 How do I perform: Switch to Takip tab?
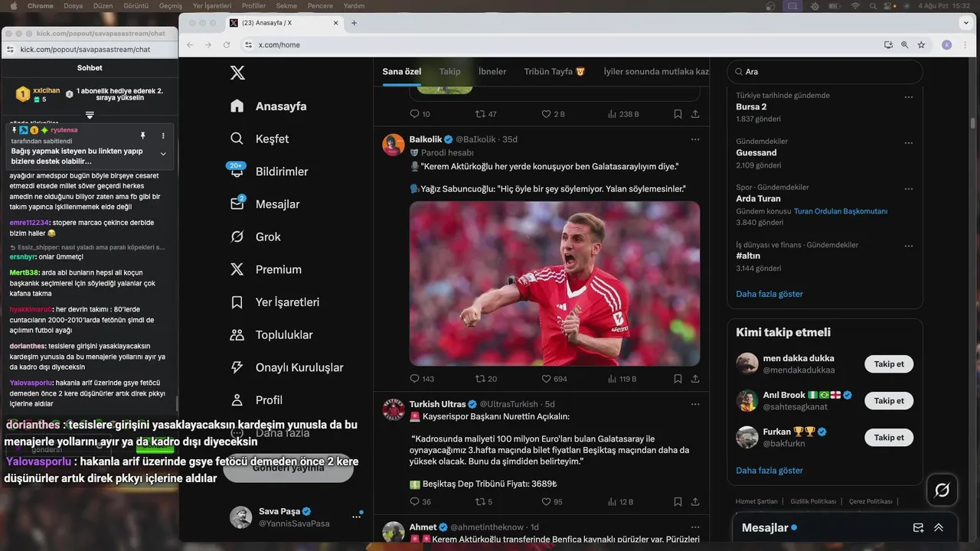tap(450, 71)
